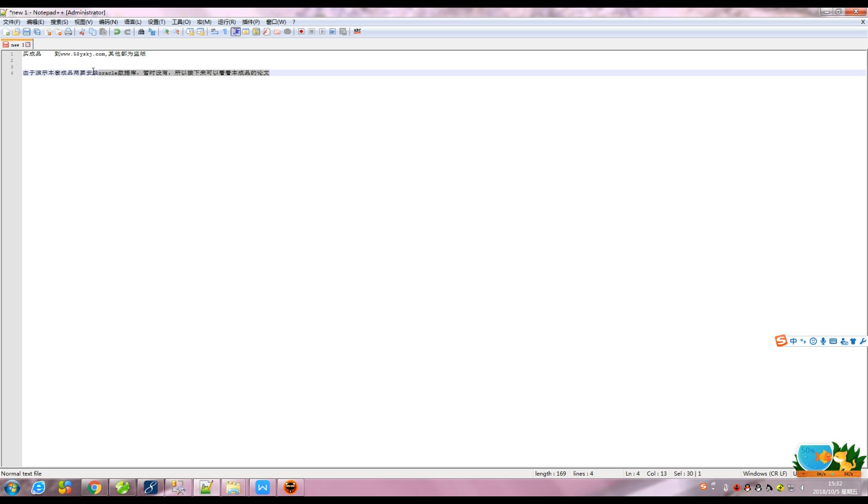Start macro recording with red dot
This screenshot has height=504, width=868.
click(x=301, y=32)
